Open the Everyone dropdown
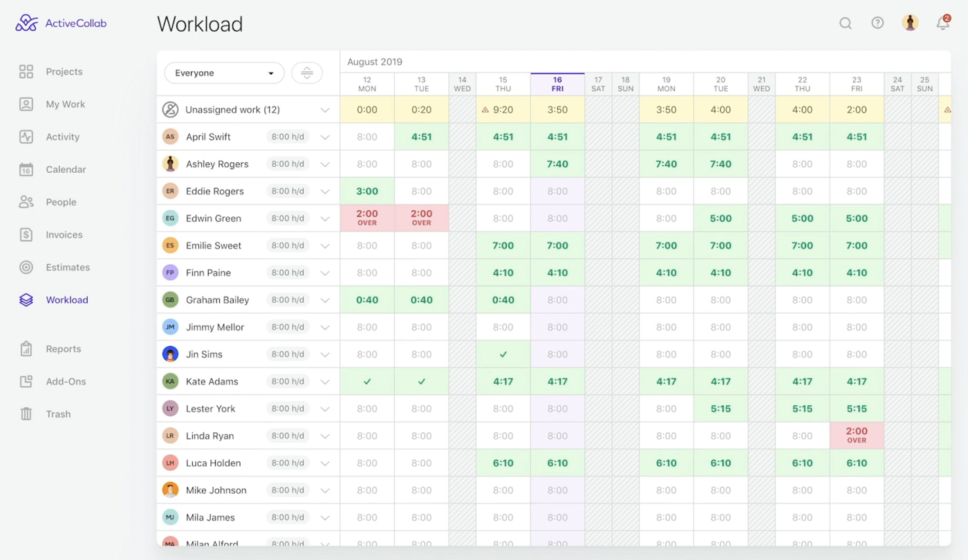This screenshot has height=560, width=968. 224,72
